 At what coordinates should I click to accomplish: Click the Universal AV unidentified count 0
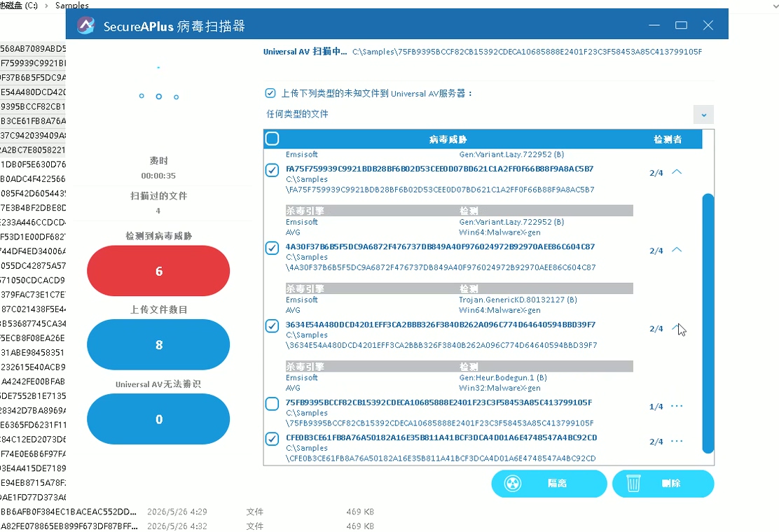[158, 419]
